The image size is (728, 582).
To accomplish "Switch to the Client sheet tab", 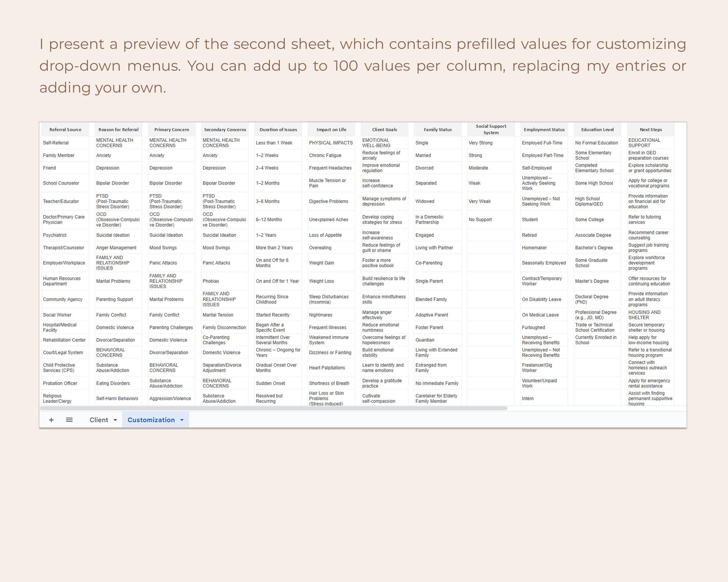I will point(99,420).
